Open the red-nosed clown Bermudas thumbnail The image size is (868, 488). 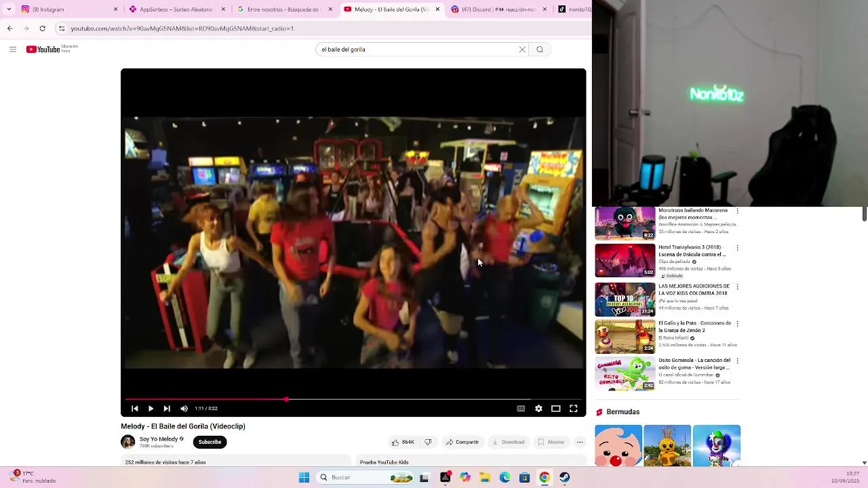click(618, 446)
